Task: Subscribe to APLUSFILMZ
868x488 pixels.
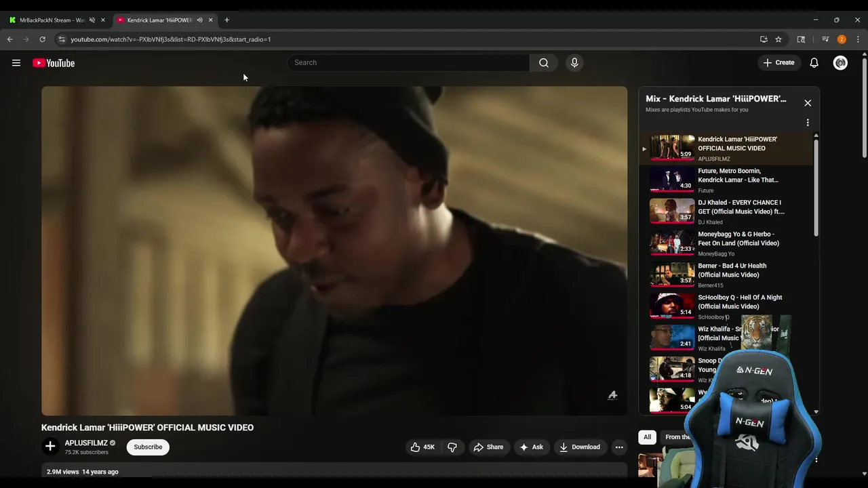Action: tap(148, 447)
